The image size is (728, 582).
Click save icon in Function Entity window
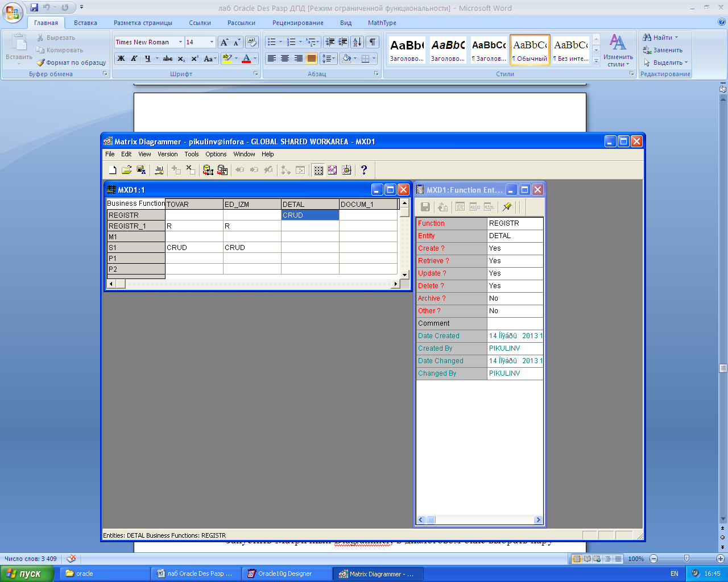pos(425,207)
